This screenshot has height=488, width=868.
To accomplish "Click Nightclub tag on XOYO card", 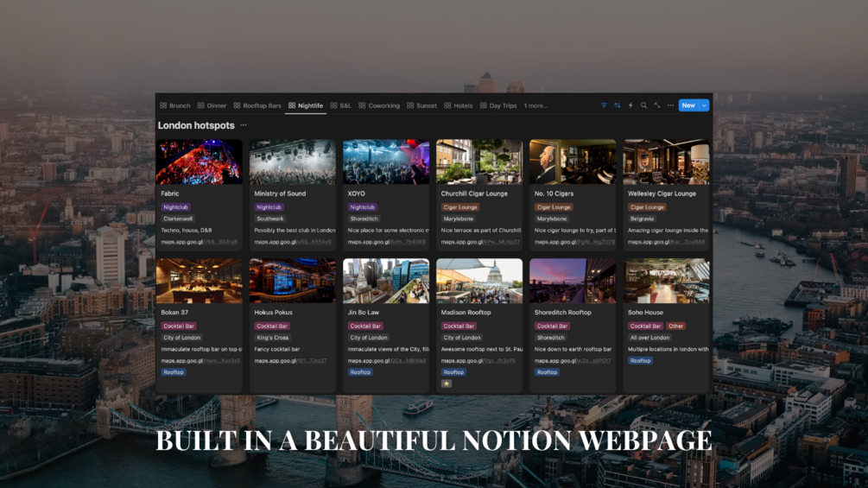I will (363, 207).
